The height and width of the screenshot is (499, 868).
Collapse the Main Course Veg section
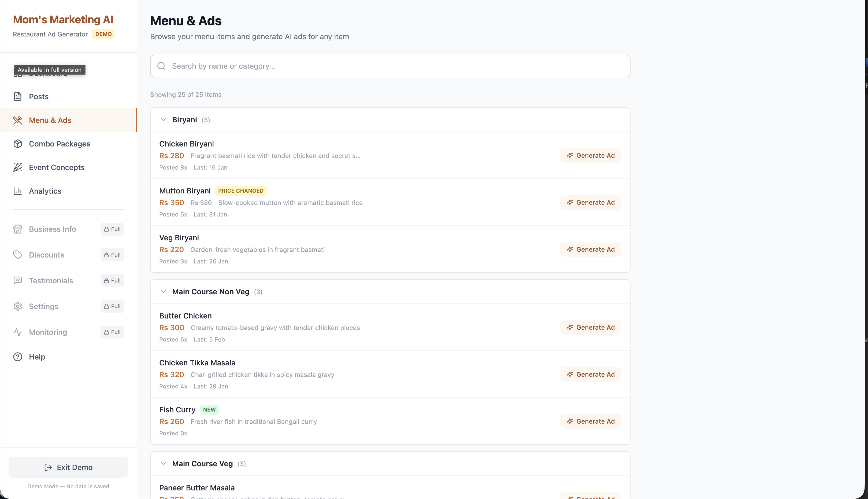pos(163,463)
